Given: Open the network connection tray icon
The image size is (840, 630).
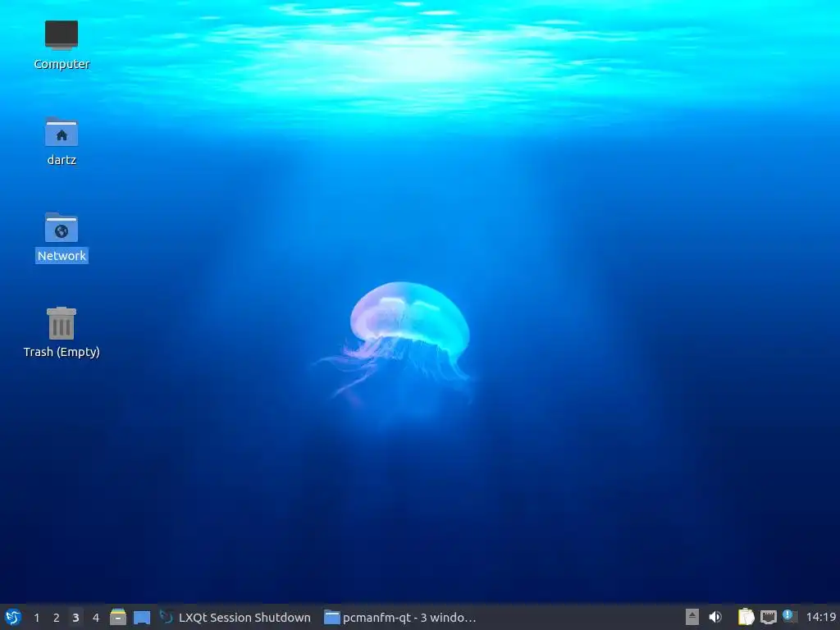Looking at the screenshot, I should point(768,617).
